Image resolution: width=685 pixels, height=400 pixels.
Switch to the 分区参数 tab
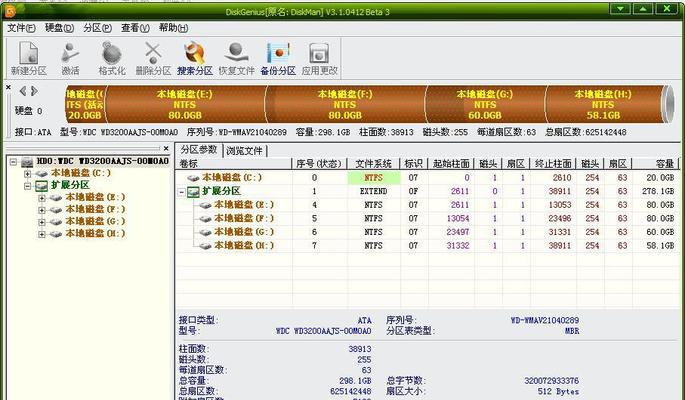(x=199, y=150)
